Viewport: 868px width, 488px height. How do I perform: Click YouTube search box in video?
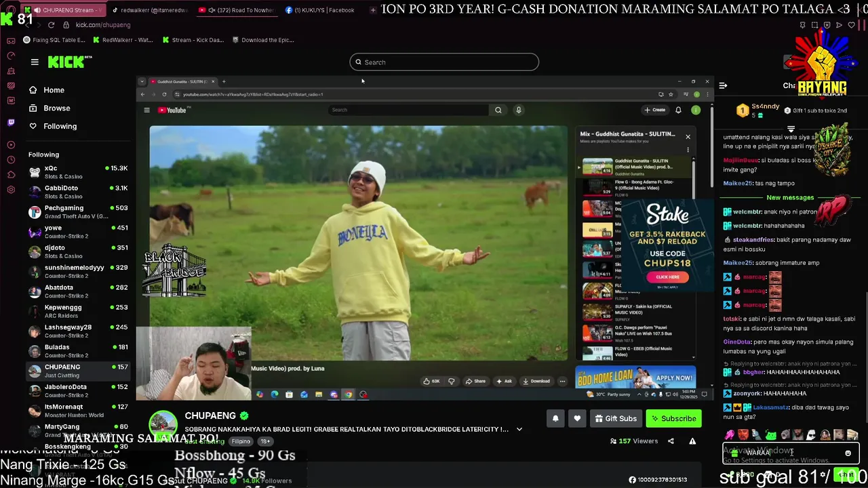point(408,110)
